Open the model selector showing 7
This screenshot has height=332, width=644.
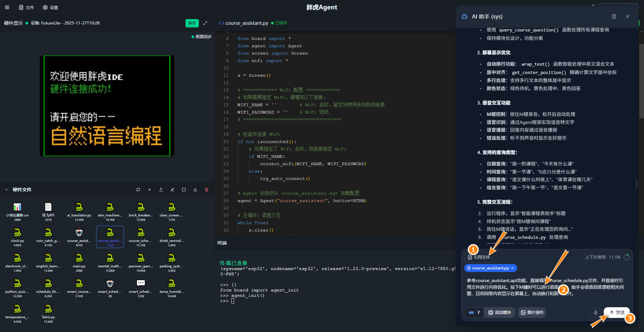pos(474,313)
